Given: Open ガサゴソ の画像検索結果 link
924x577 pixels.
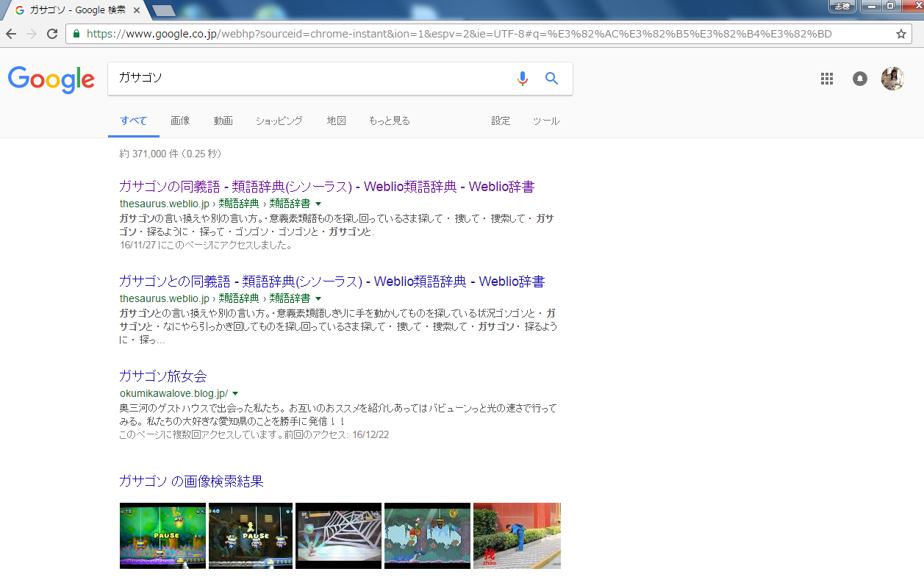Looking at the screenshot, I should pos(191,481).
